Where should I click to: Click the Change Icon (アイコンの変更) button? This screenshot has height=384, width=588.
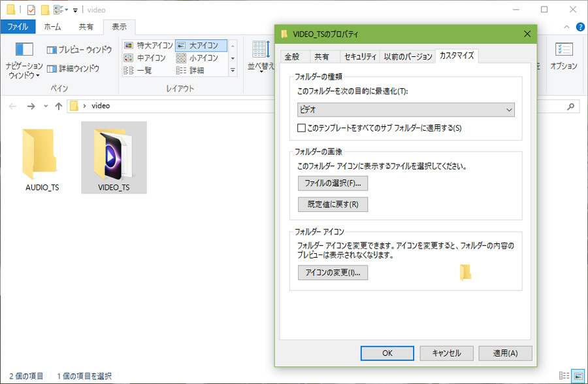pos(333,273)
